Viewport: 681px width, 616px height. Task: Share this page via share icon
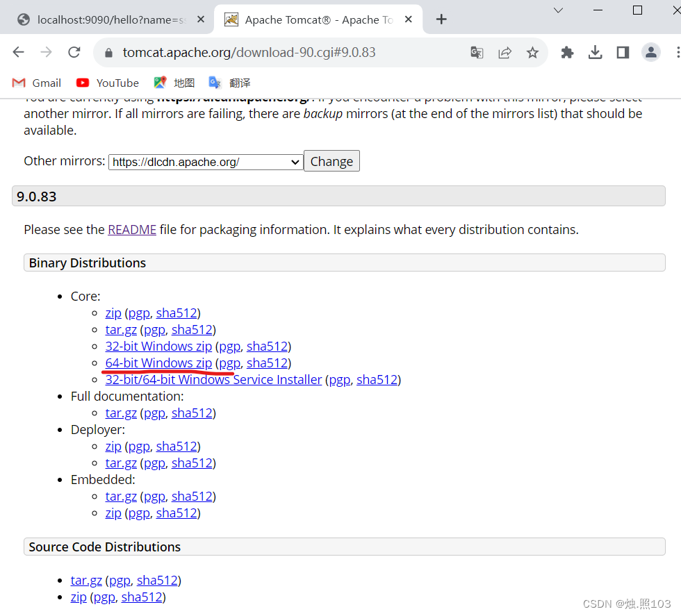click(x=504, y=53)
